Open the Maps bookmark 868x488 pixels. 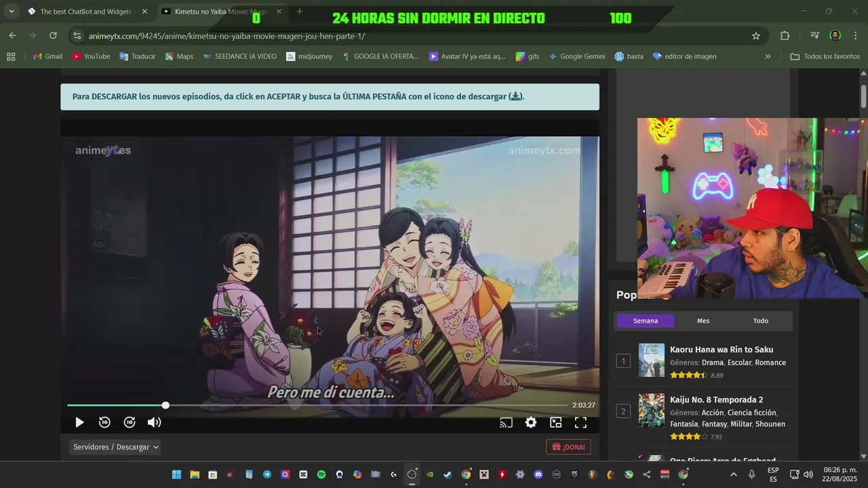(179, 56)
